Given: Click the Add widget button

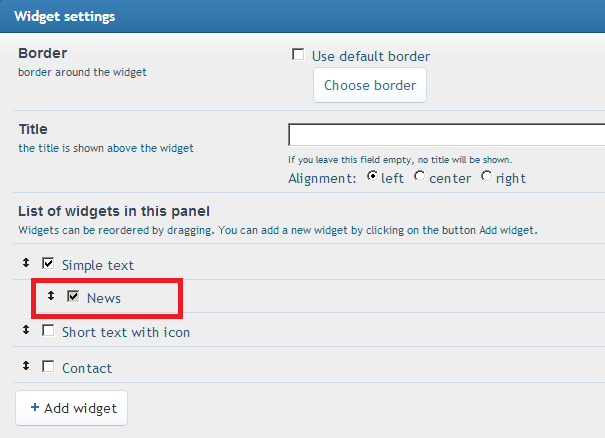Looking at the screenshot, I should pyautogui.click(x=72, y=408).
